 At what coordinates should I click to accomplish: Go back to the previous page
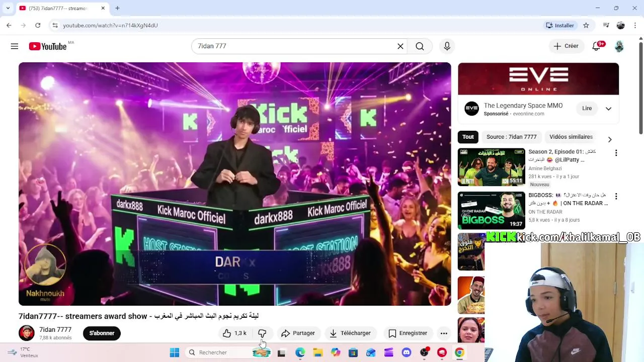pyautogui.click(x=9, y=25)
